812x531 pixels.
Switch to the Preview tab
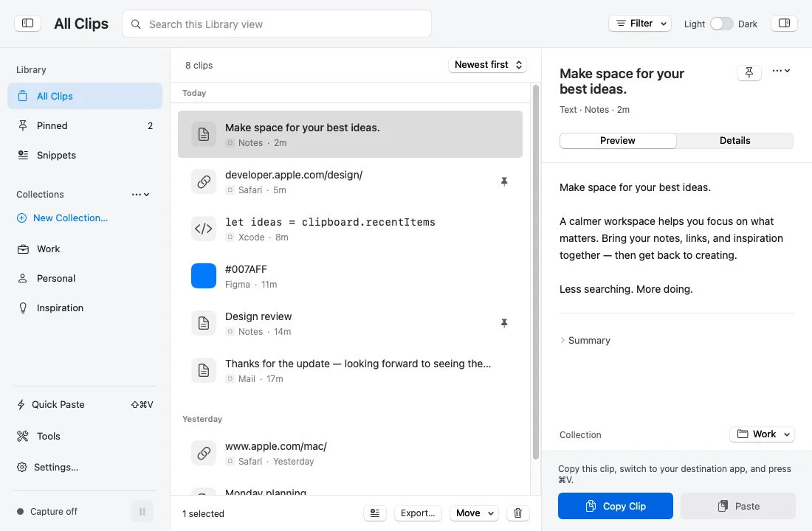click(617, 140)
